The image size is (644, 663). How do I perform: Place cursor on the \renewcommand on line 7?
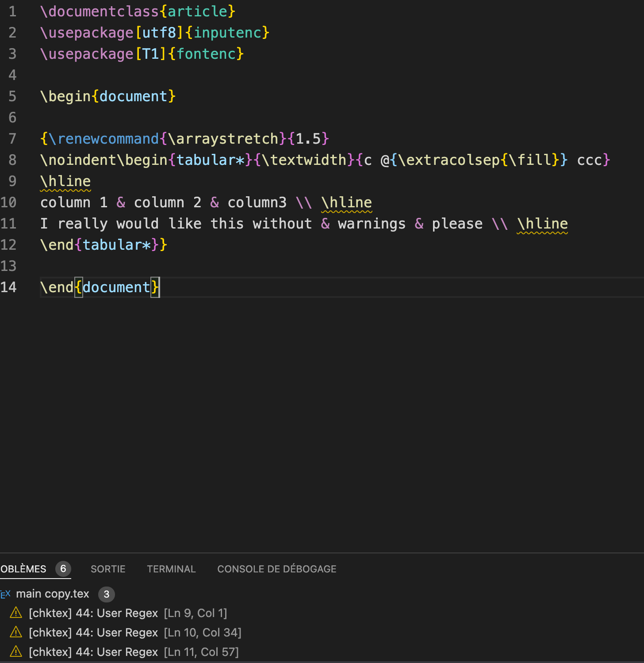click(104, 138)
